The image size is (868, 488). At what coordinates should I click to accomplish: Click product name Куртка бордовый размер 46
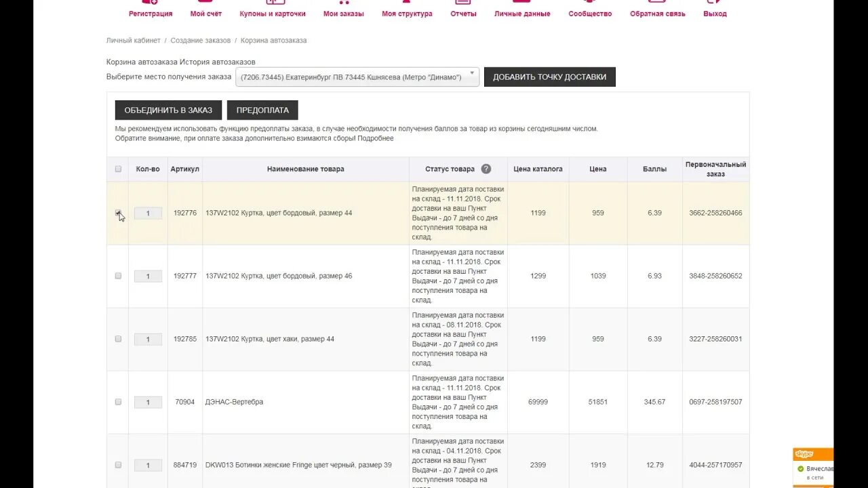[279, 276]
